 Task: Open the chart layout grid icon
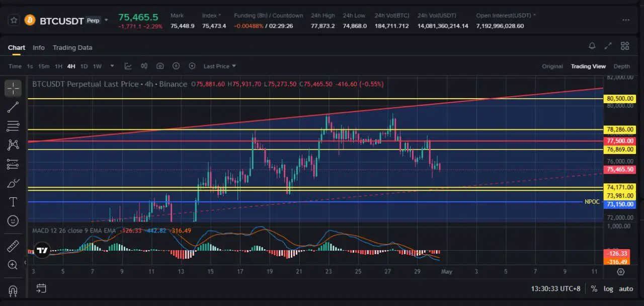[x=625, y=46]
